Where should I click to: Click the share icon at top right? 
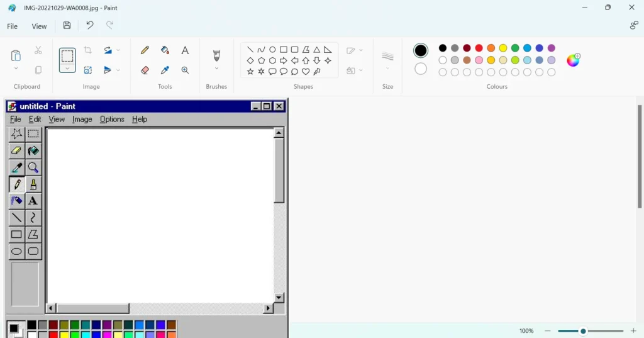(634, 26)
